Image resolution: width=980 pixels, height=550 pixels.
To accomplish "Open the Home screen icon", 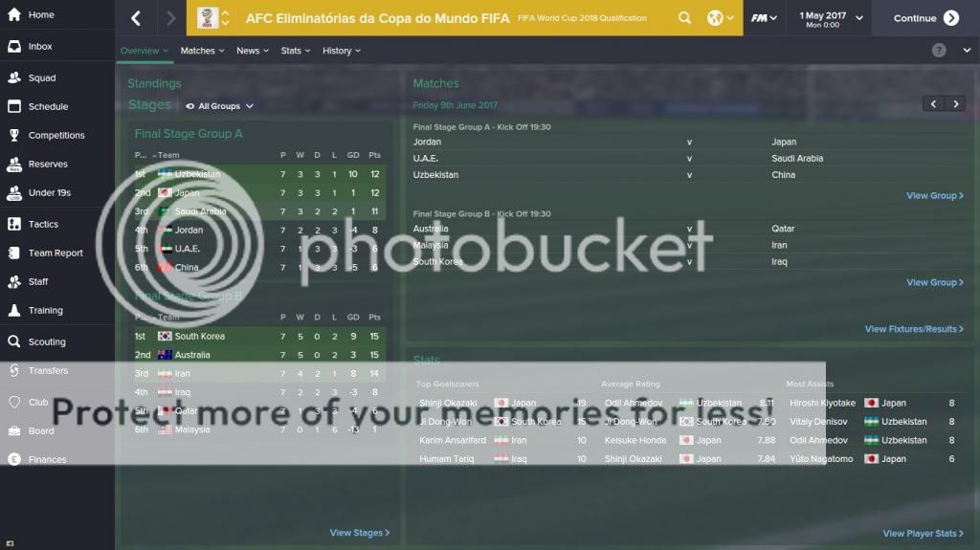I will pyautogui.click(x=14, y=14).
